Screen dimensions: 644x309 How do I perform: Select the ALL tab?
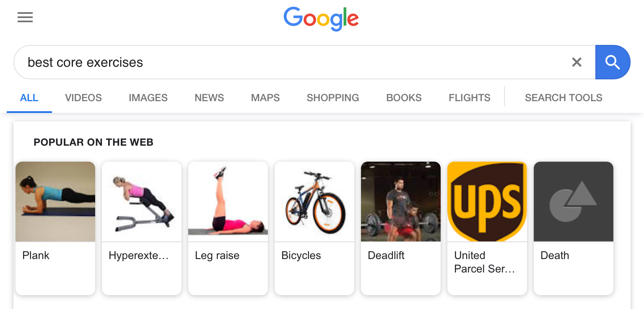click(x=29, y=98)
